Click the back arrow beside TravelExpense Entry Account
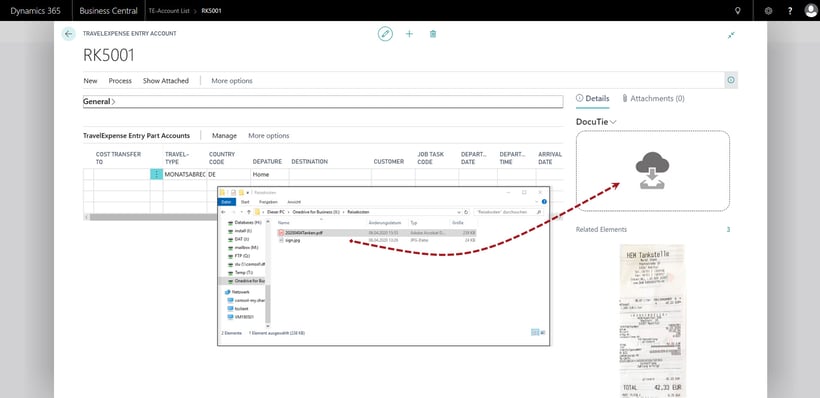Viewport: 820px width, 398px height. pos(69,34)
